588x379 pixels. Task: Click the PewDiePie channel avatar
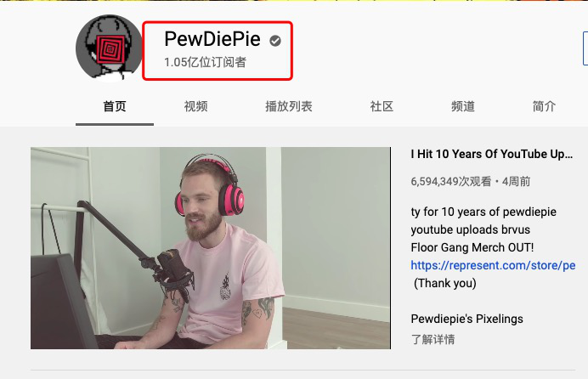coord(109,48)
